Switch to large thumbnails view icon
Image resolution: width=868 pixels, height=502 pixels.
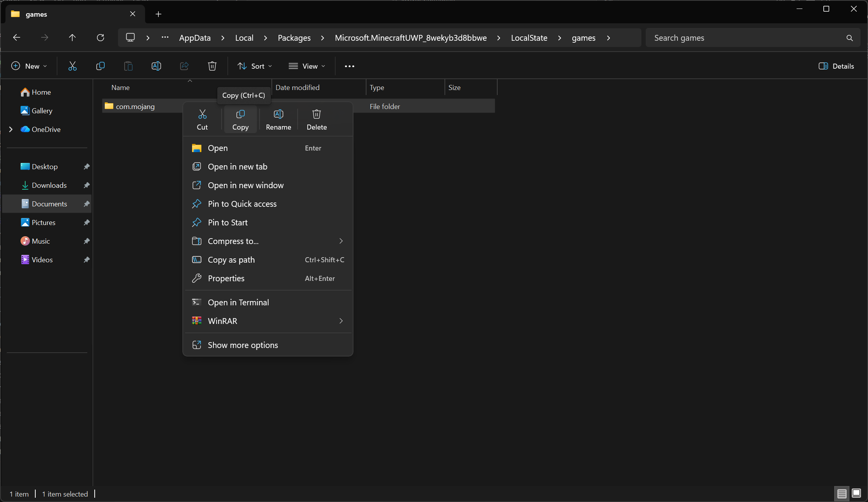pyautogui.click(x=856, y=493)
